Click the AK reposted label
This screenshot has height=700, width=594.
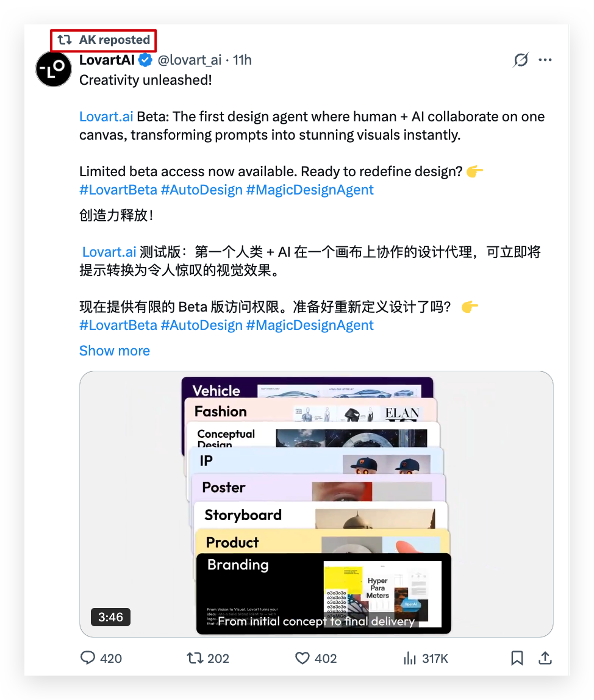tap(104, 40)
